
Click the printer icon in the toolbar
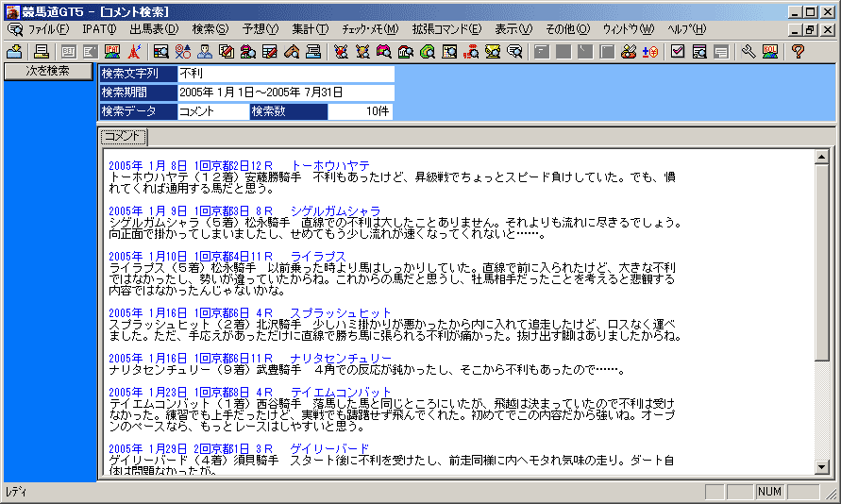point(42,51)
